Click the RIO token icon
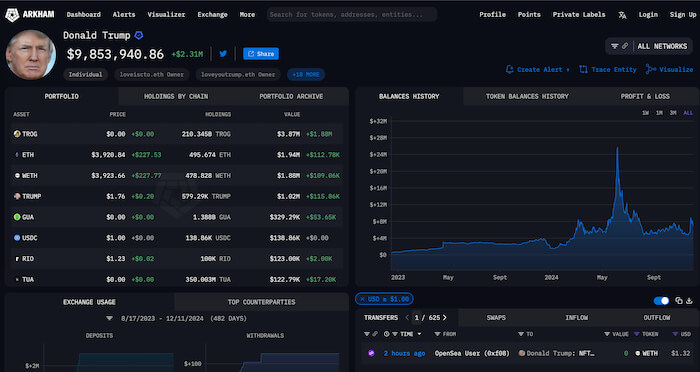 click(17, 259)
